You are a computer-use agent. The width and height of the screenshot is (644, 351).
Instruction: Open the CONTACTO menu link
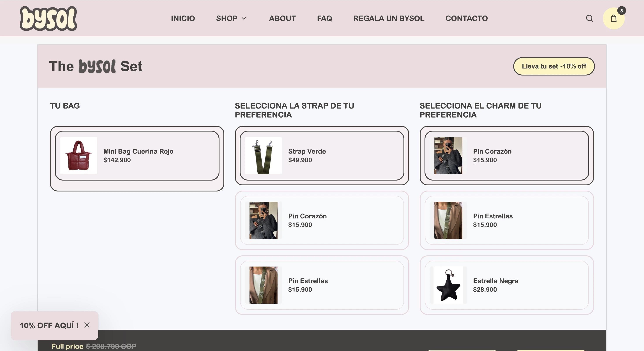[x=467, y=18]
